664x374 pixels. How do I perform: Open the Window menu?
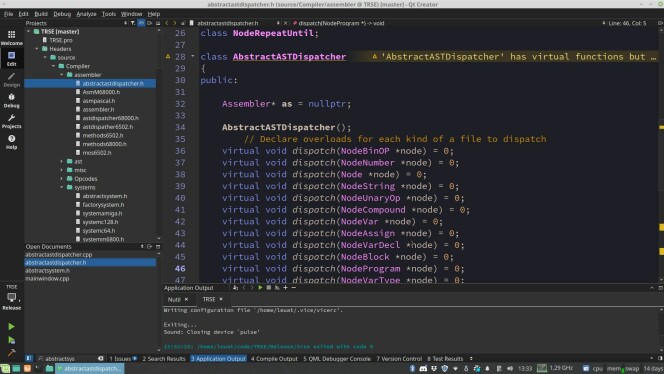click(131, 14)
